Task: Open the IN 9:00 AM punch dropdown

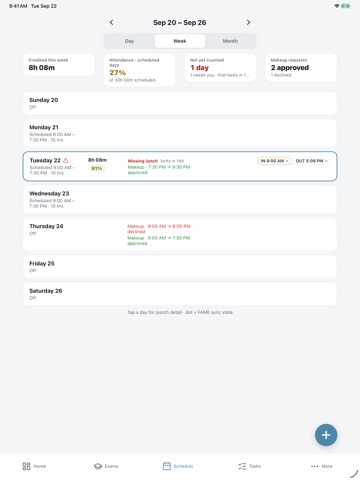Action: (274, 161)
